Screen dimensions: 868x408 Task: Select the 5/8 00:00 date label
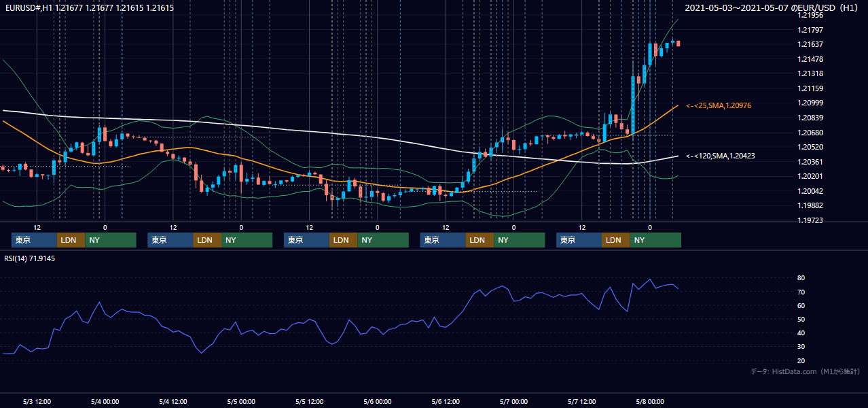click(x=650, y=401)
